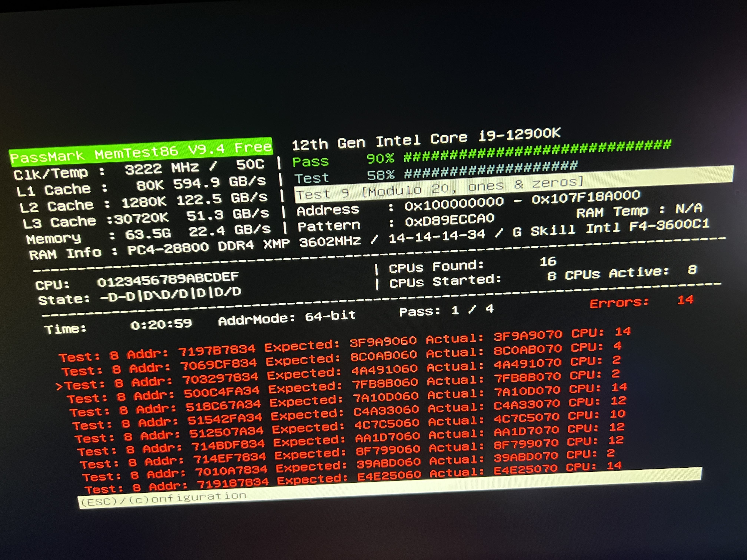Click the CPU index list 0123456789ABCDEF
This screenshot has height=560, width=747.
tap(168, 279)
